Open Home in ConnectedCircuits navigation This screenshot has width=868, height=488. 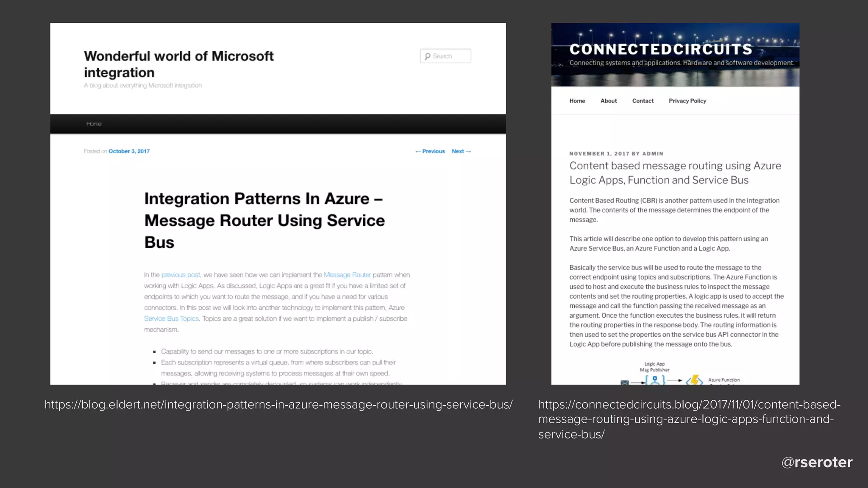click(577, 101)
